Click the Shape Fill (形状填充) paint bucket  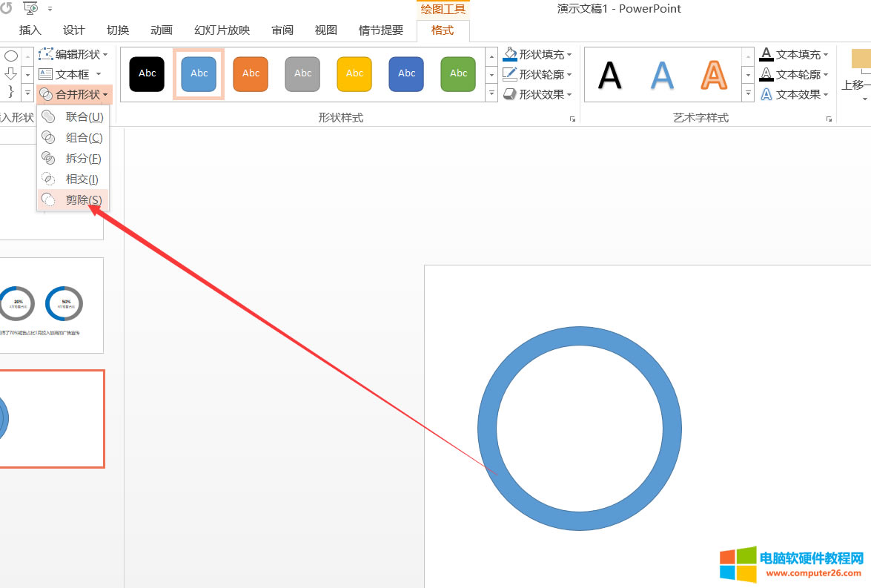[510, 54]
